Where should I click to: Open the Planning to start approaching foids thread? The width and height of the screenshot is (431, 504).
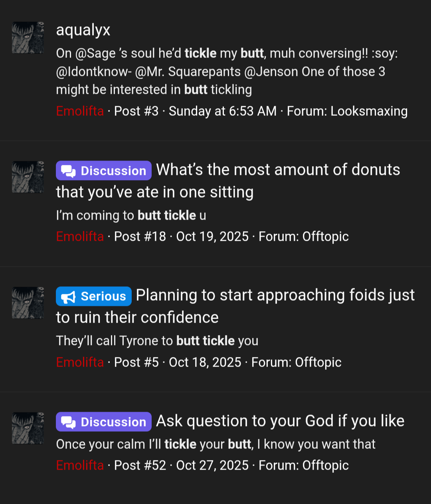click(235, 306)
